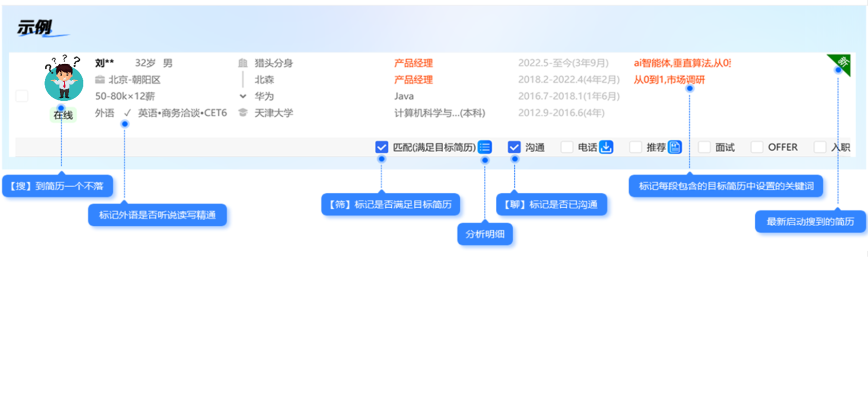Collapse work history with chevron beside 华为
868x397 pixels.
click(x=243, y=96)
